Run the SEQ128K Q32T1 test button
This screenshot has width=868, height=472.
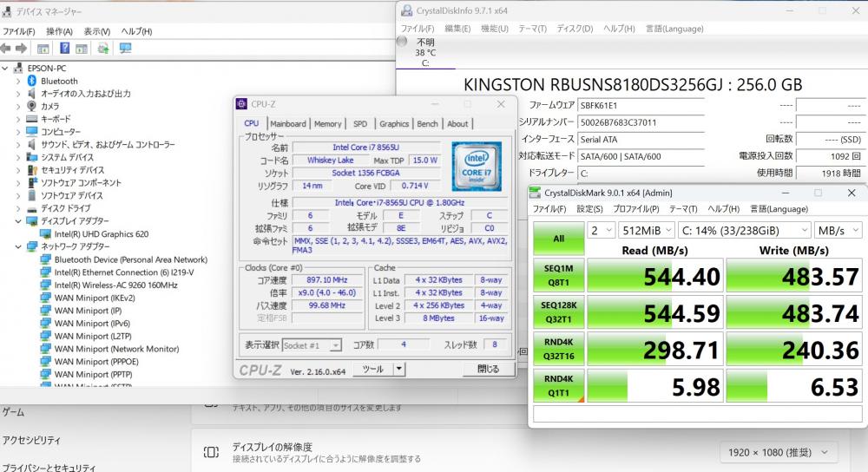pos(558,312)
